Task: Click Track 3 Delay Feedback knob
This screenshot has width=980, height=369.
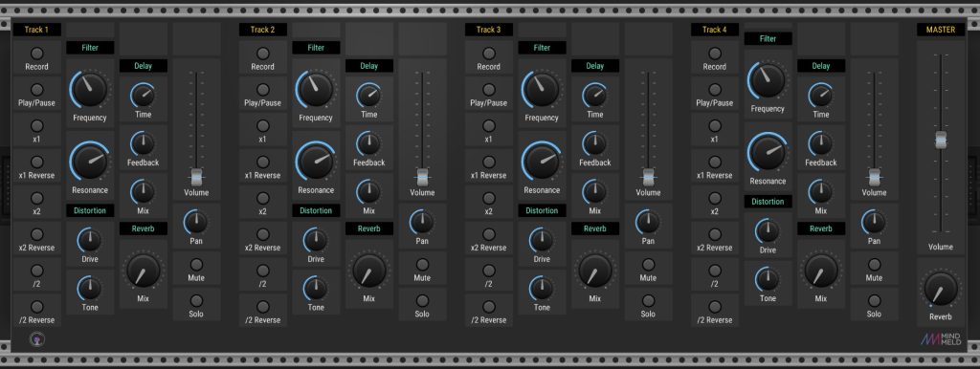Action: [595, 144]
